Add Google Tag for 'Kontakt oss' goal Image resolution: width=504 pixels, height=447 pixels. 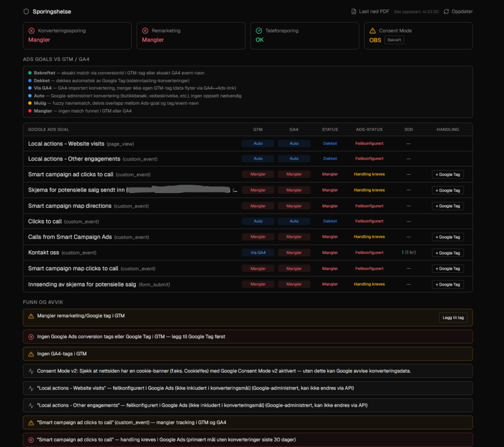pos(447,253)
